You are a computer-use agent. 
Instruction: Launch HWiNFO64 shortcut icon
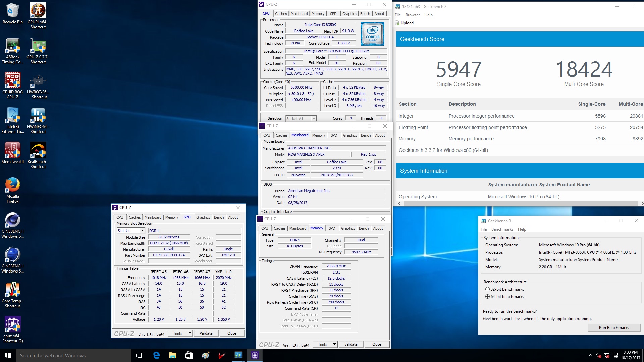38,121
